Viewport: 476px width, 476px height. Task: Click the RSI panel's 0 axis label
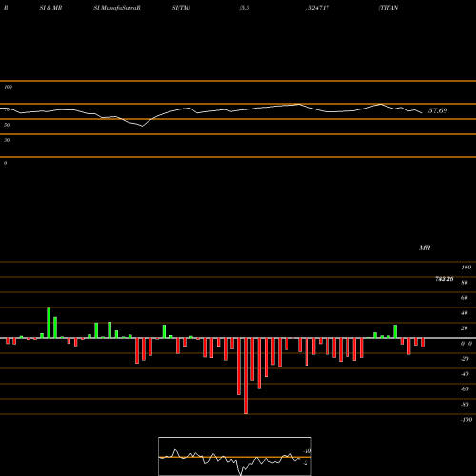click(x=5, y=163)
